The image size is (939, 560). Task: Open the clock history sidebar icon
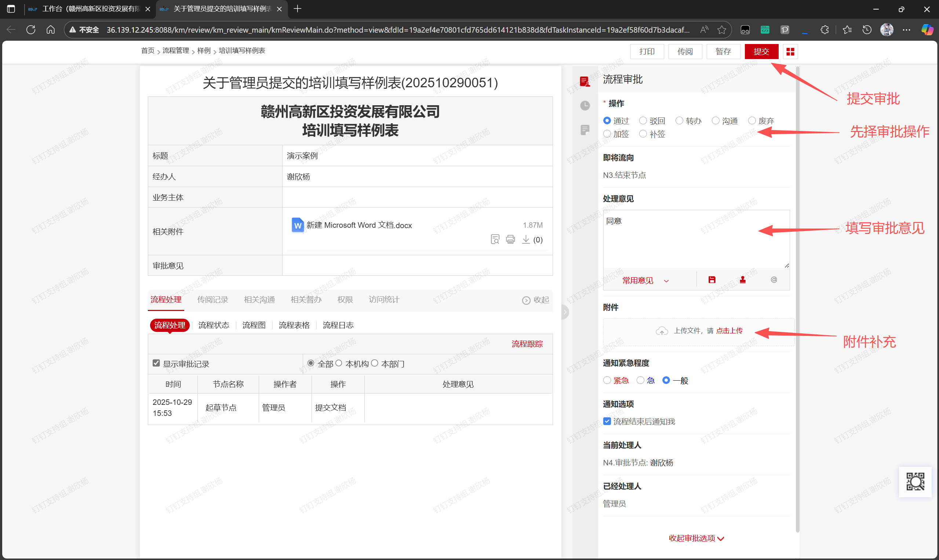tap(585, 105)
